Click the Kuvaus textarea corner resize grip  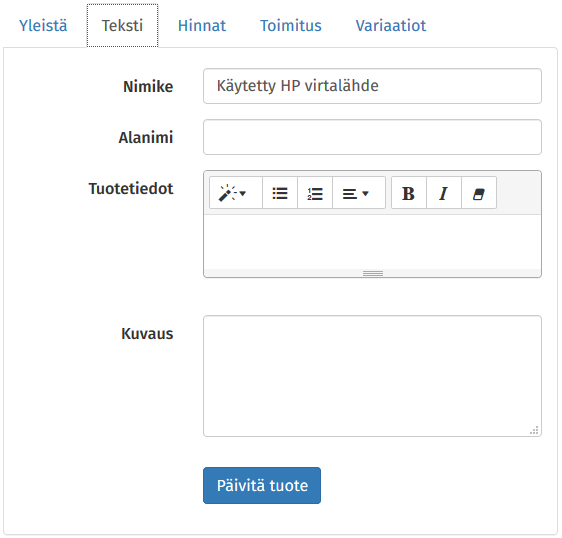(534, 430)
